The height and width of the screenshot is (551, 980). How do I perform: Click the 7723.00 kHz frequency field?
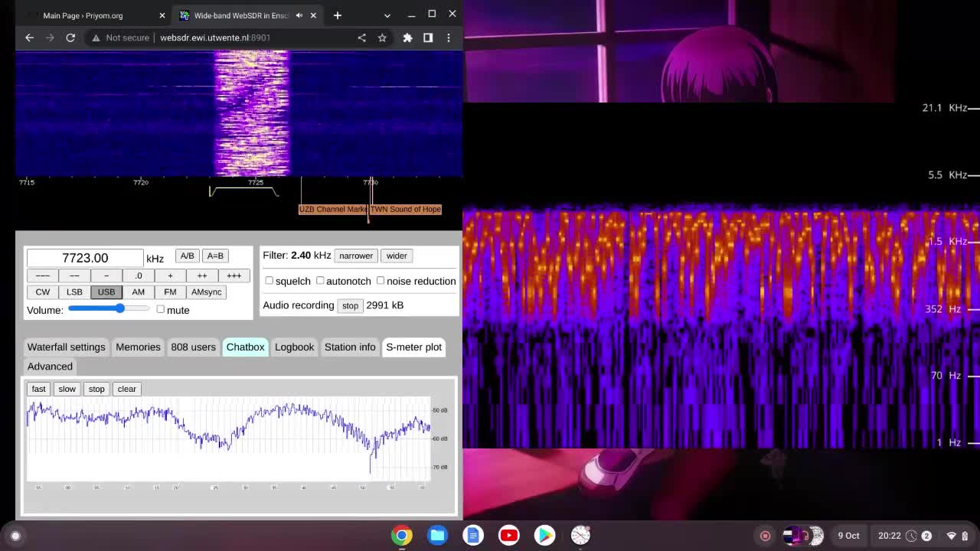point(85,258)
